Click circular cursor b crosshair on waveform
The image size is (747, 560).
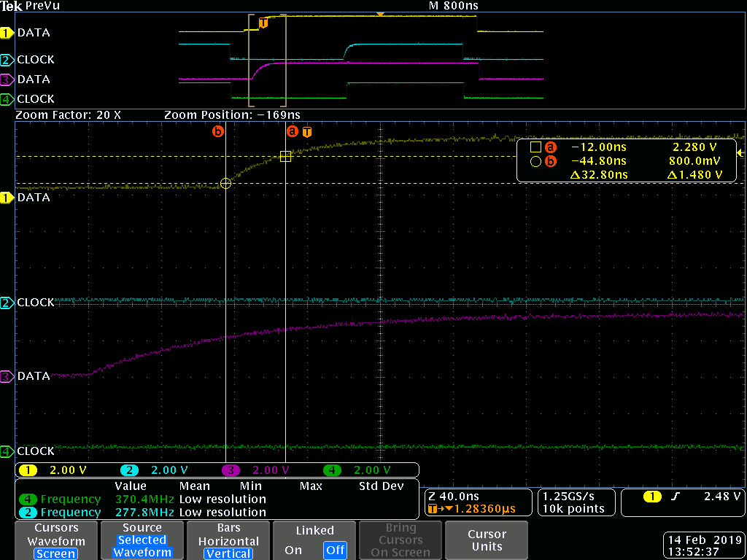tap(226, 183)
